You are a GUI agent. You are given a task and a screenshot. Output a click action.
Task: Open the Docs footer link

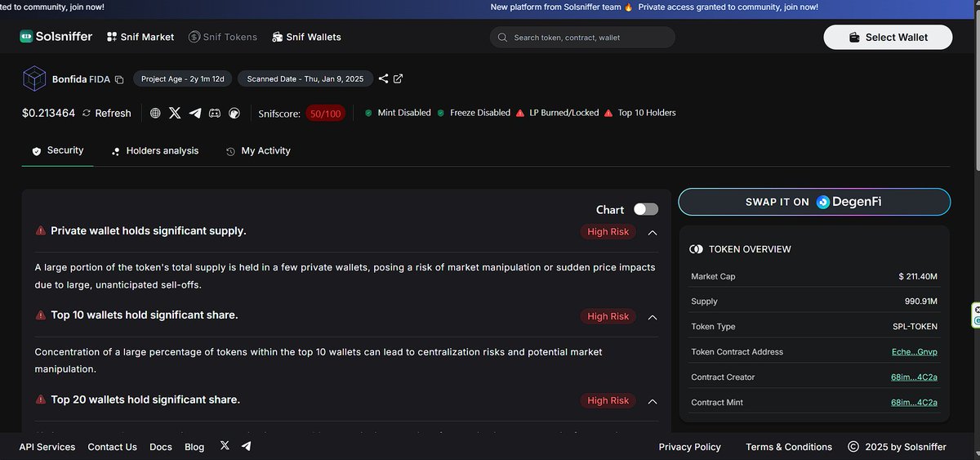pyautogui.click(x=161, y=447)
